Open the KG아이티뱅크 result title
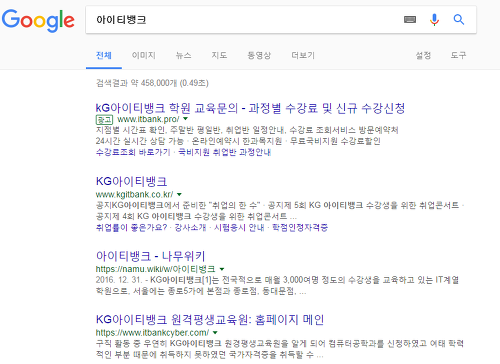Screen dimensions: 500x364 click(131, 181)
